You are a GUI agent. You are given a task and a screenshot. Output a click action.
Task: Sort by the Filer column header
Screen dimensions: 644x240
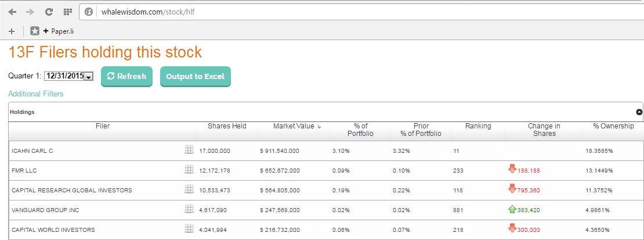pyautogui.click(x=103, y=126)
